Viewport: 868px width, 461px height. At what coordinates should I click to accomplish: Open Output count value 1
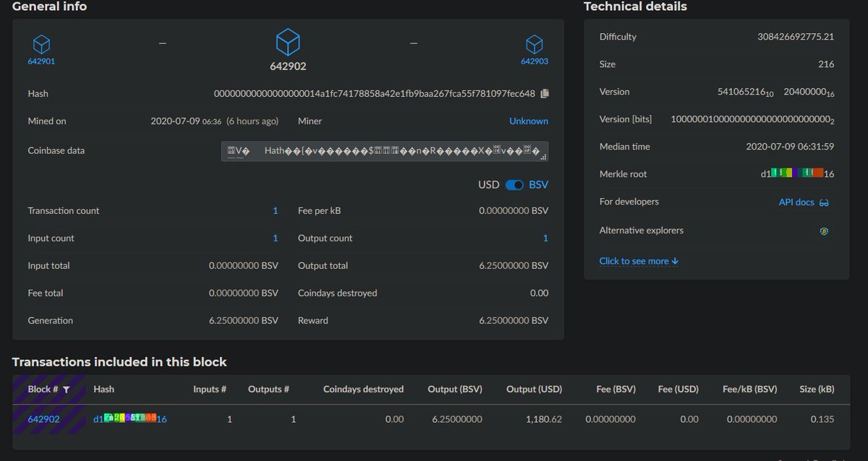[545, 238]
